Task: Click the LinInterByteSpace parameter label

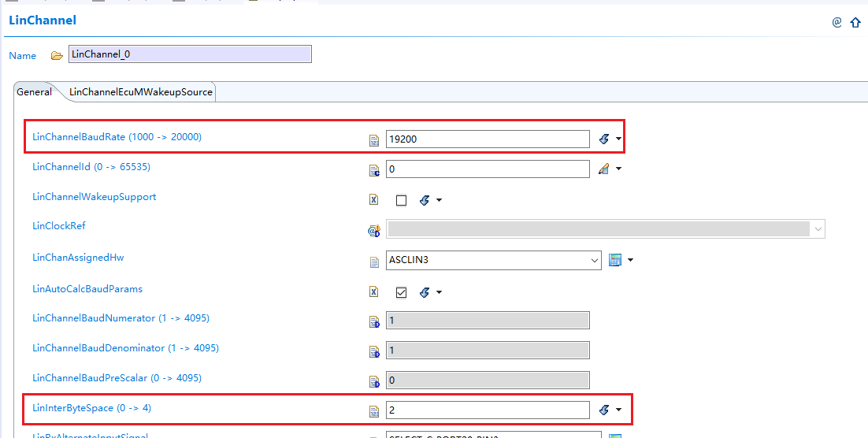Action: (x=91, y=408)
